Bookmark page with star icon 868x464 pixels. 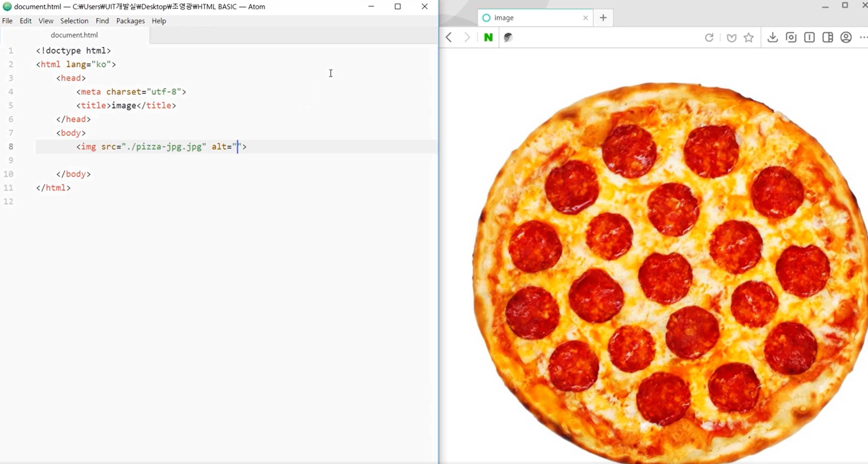(748, 37)
